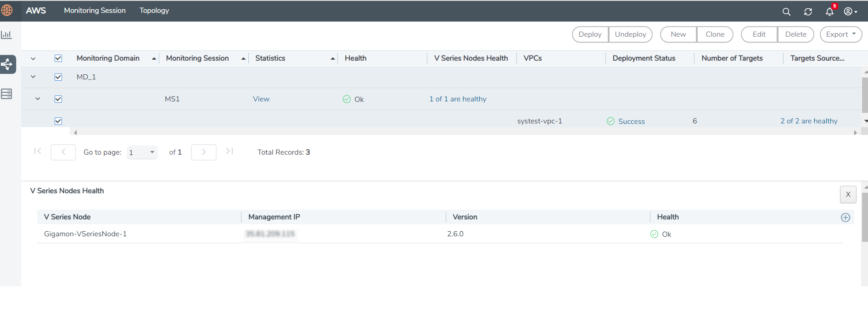Switch to the Topology tab
Viewport: 868px width, 312px height.
coord(154,11)
